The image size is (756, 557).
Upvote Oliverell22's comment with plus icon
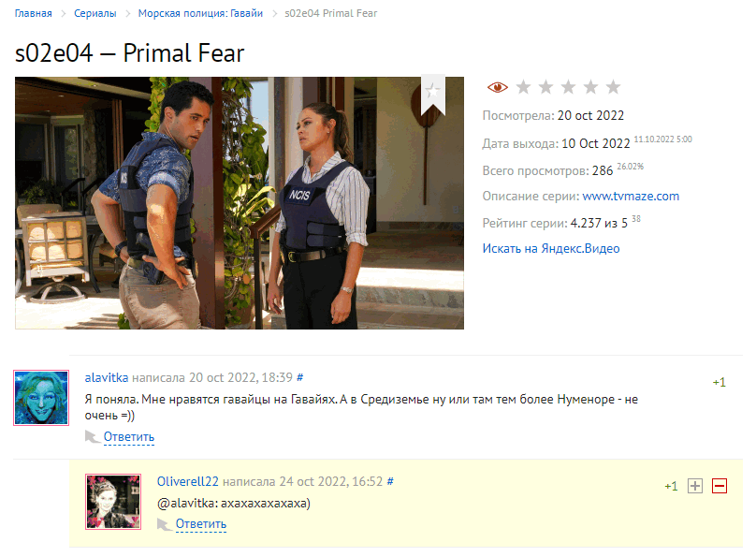(695, 486)
